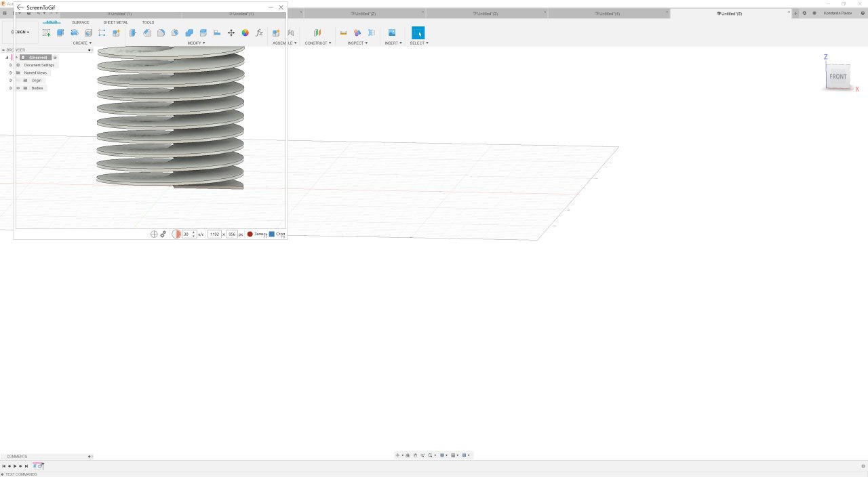Open the MODIFY dropdown menu
This screenshot has height=477, width=868.
[x=196, y=43]
